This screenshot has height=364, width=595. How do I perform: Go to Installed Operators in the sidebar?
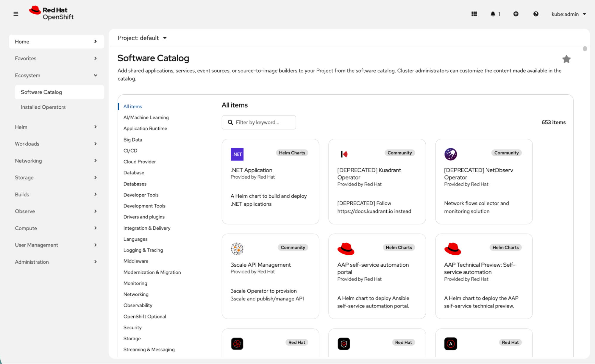[x=43, y=107]
